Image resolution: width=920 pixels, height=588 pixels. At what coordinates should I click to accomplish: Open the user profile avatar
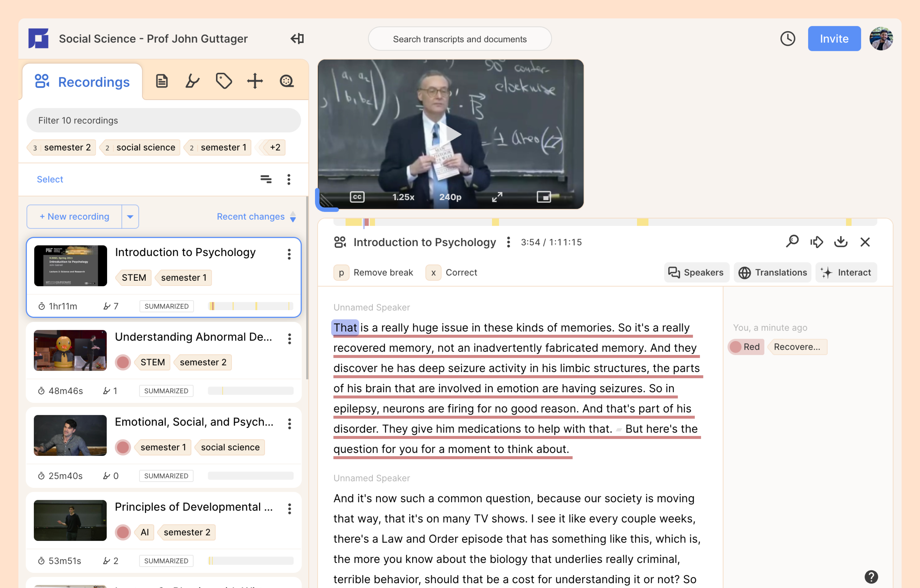(x=881, y=39)
